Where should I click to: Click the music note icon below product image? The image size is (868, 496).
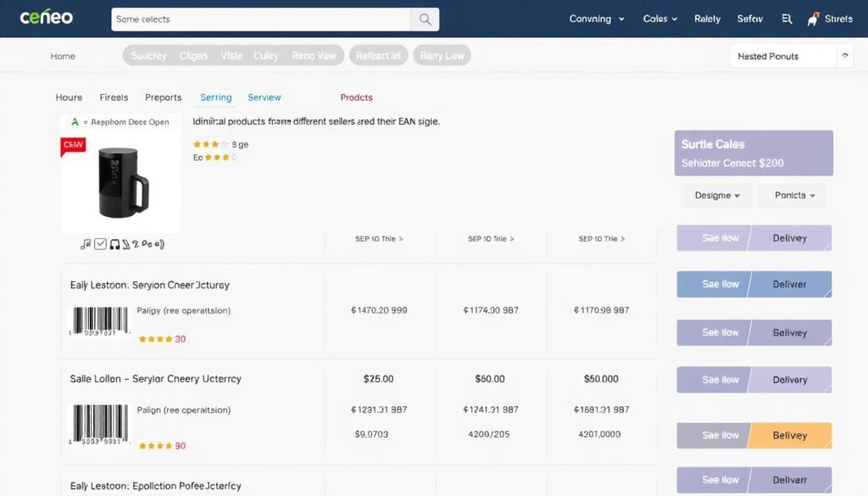(x=85, y=244)
